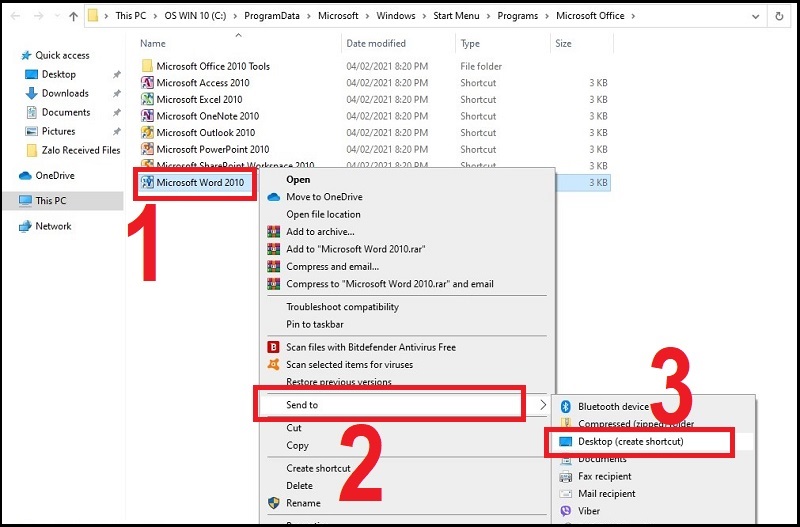Click the 3 KB size of Microsoft Excel 2010
Viewport: 800px width, 527px height.
click(598, 99)
